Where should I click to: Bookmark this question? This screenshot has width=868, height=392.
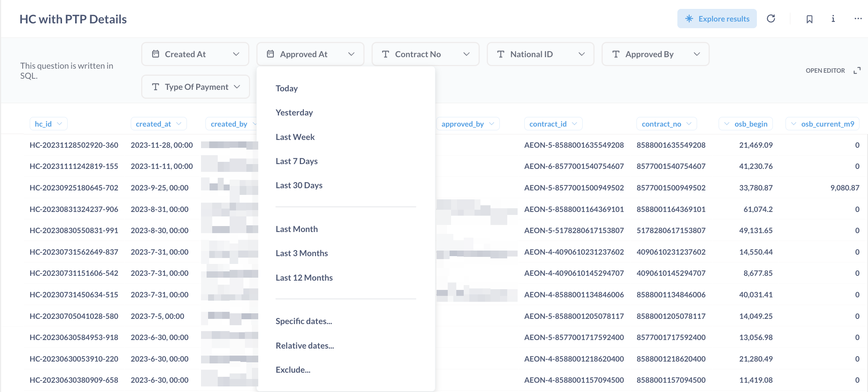[x=809, y=19]
